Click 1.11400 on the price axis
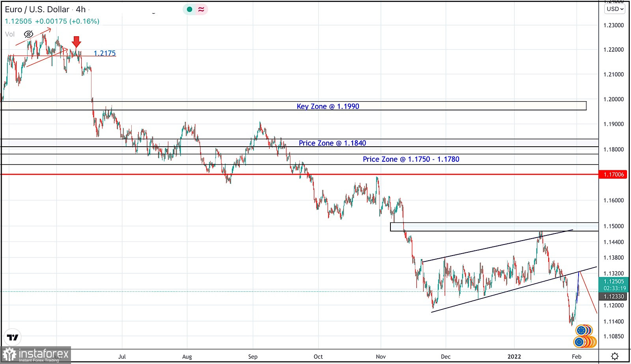 click(614, 322)
